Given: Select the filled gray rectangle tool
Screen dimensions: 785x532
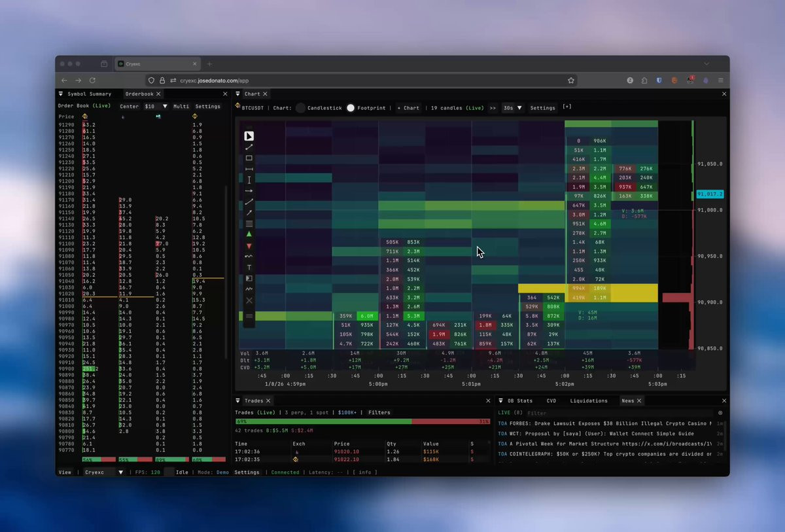Looking at the screenshot, I should 249,224.
